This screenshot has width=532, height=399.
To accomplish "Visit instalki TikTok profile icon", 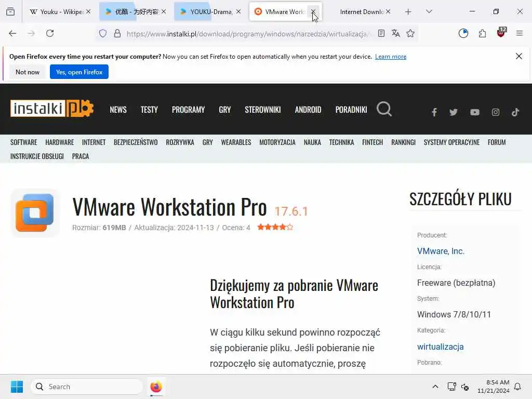I will pyautogui.click(x=515, y=112).
